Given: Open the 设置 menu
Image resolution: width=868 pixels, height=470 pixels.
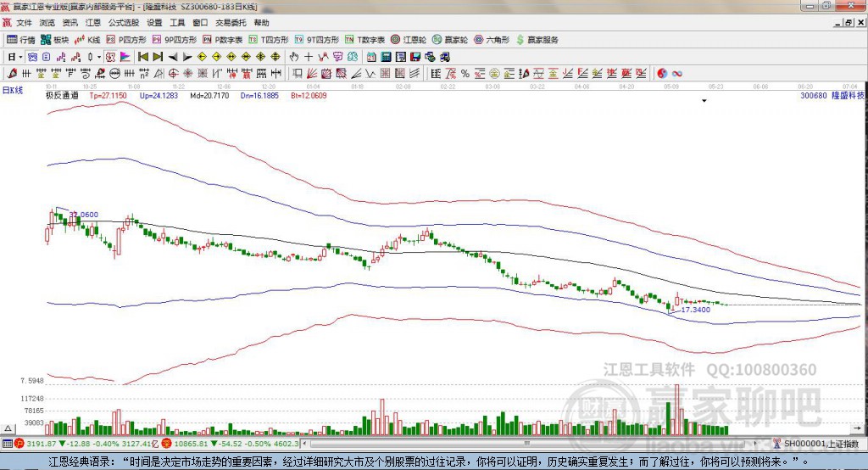Looking at the screenshot, I should 154,23.
